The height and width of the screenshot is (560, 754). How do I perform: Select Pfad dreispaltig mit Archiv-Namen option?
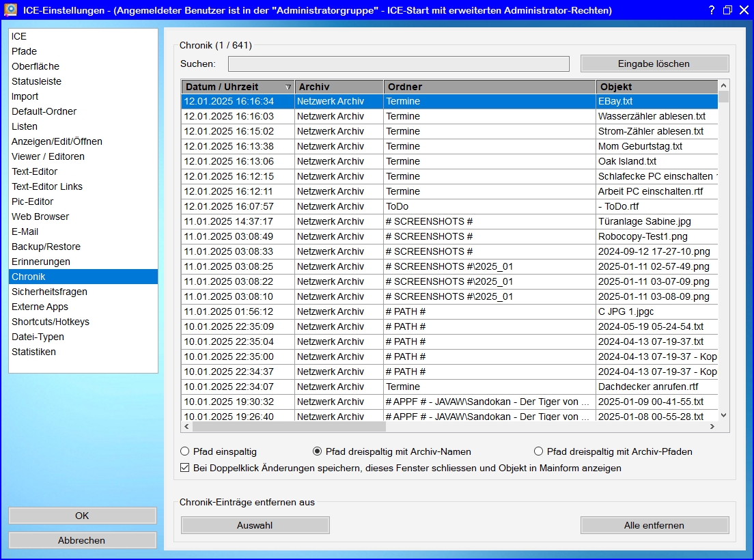[317, 451]
